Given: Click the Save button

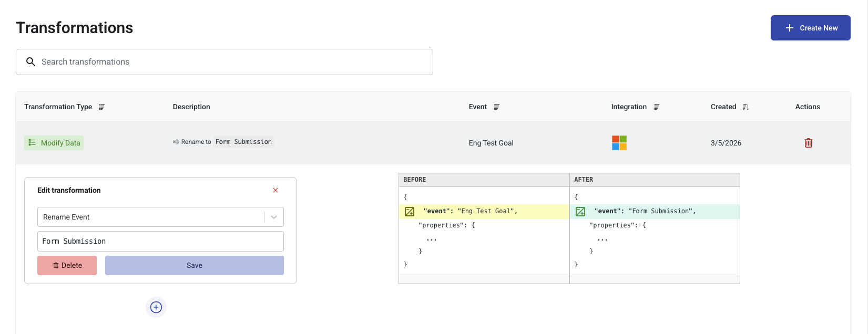Looking at the screenshot, I should 194,265.
